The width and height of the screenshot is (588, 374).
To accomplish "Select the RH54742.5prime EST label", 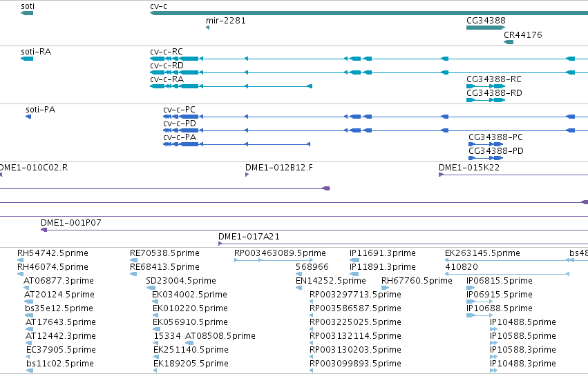I will tap(53, 253).
